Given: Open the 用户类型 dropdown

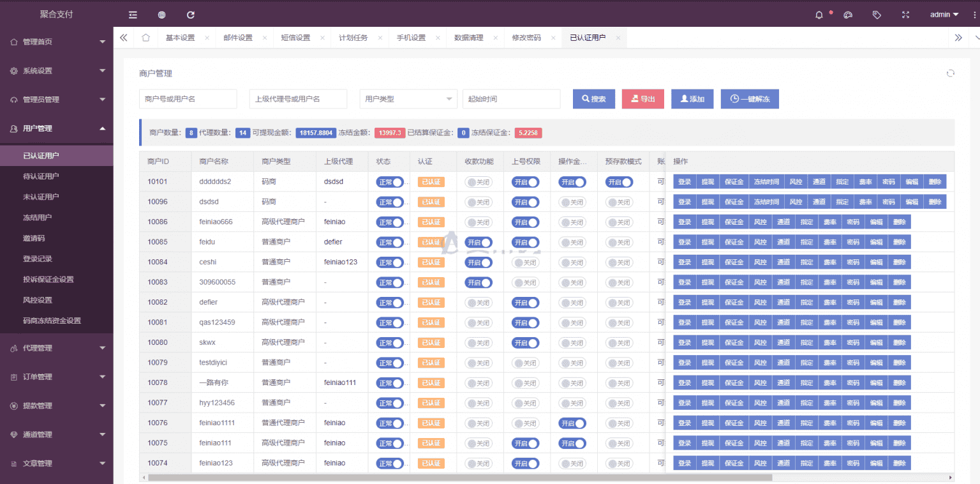Looking at the screenshot, I should pyautogui.click(x=408, y=99).
